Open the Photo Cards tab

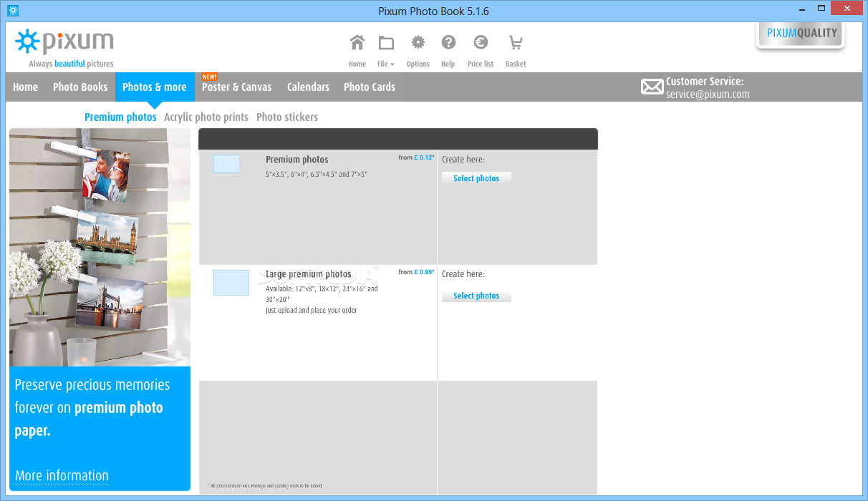(x=370, y=87)
